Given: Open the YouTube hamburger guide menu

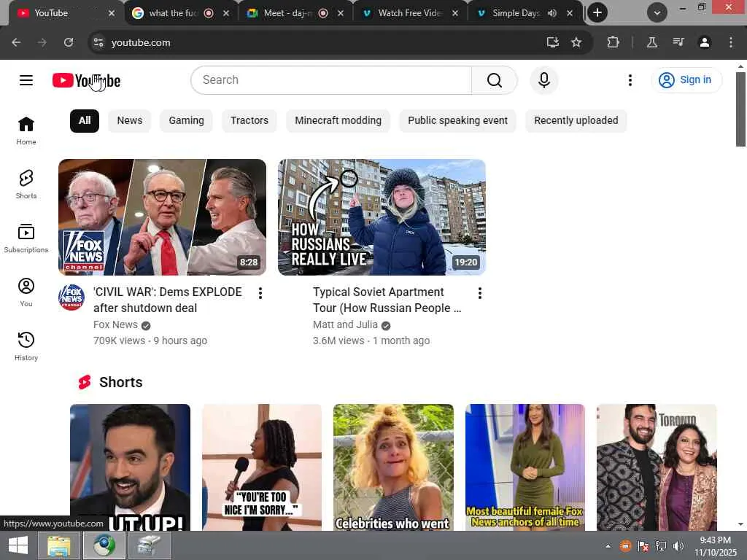Looking at the screenshot, I should 26,80.
